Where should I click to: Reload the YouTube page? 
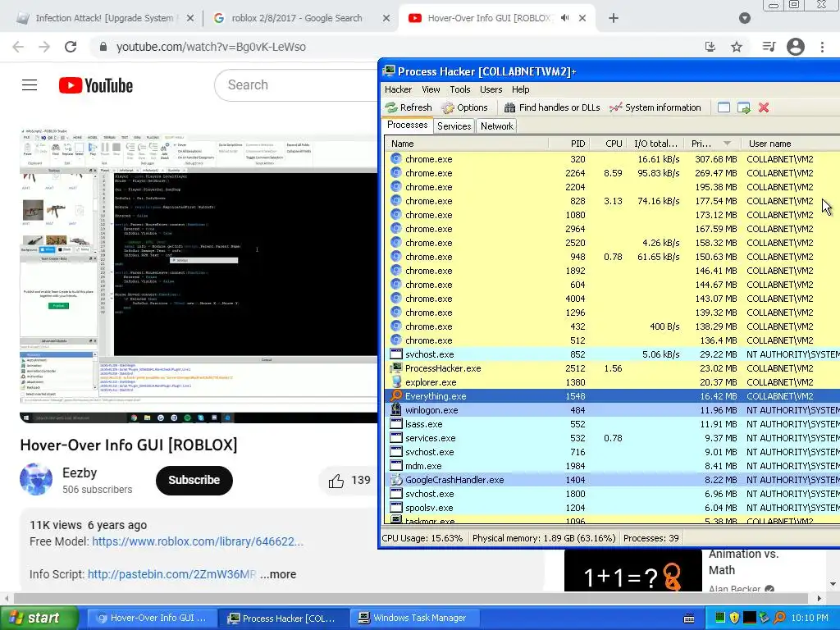71,47
